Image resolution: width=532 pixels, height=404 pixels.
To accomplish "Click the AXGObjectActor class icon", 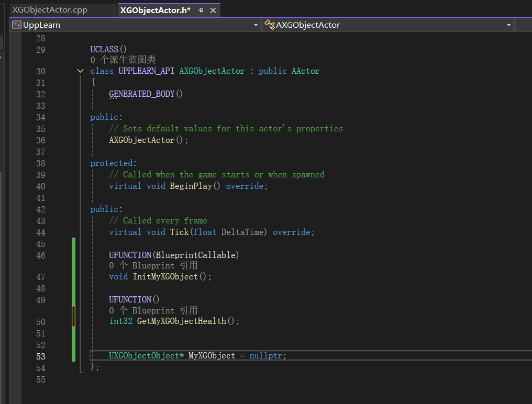I will (269, 25).
